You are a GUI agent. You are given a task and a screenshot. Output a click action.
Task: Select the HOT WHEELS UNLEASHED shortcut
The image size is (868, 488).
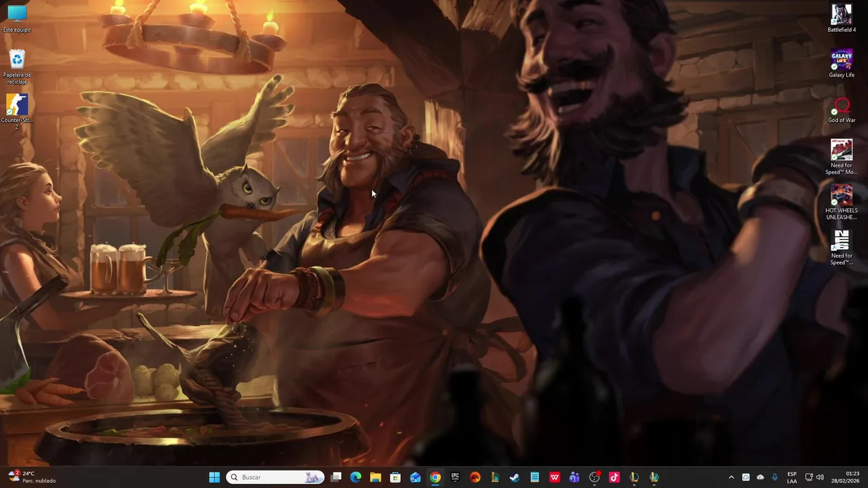pyautogui.click(x=842, y=203)
